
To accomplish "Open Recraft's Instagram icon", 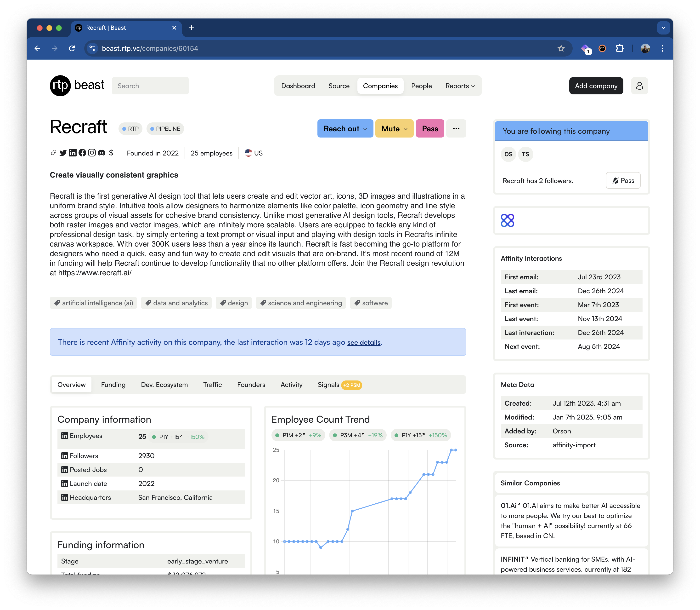I will coord(91,153).
